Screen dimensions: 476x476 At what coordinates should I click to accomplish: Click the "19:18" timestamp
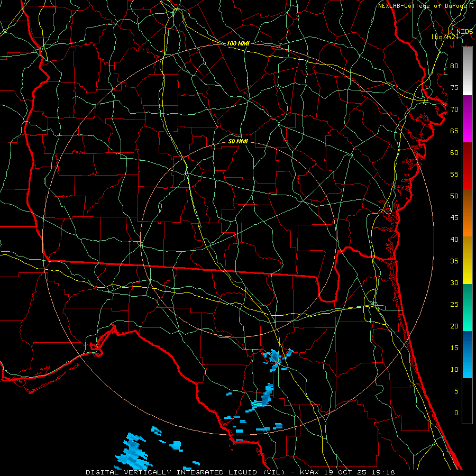[384, 472]
